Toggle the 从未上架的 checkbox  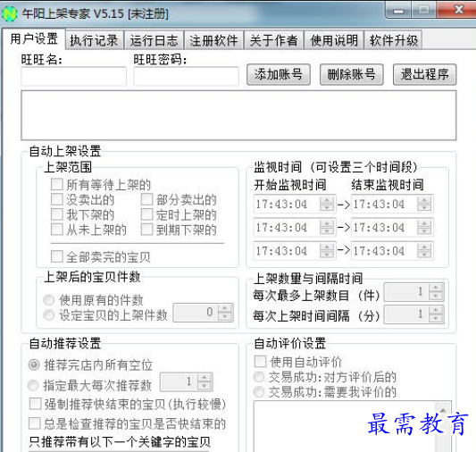click(57, 230)
